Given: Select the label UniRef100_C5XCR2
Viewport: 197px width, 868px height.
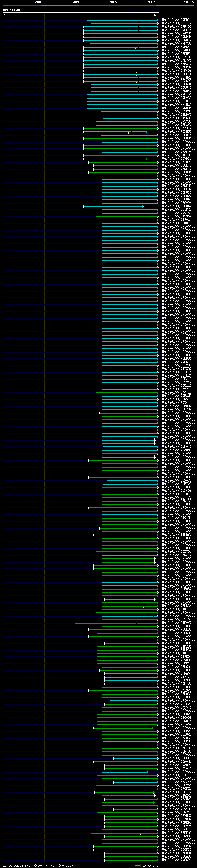Looking at the screenshot, I should 177,81.
